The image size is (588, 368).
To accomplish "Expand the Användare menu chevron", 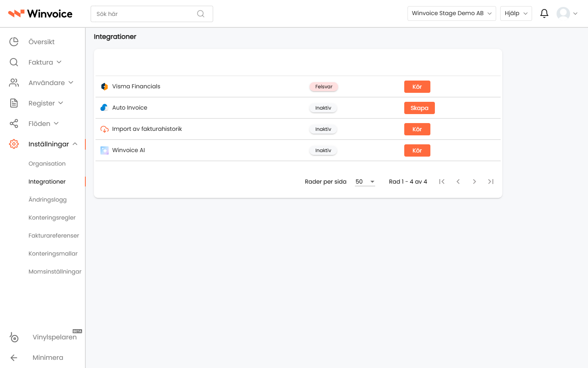I will click(71, 83).
